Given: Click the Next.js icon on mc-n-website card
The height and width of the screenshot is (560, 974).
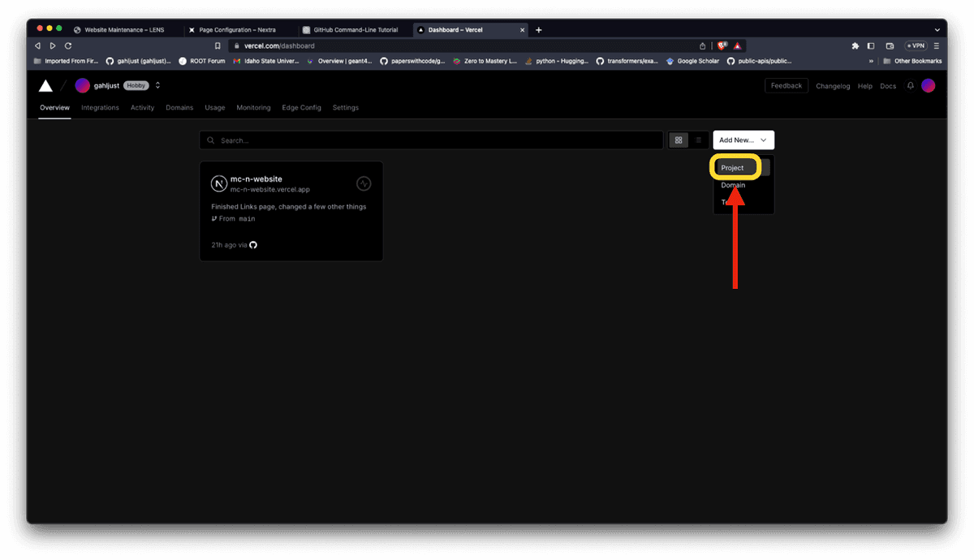Looking at the screenshot, I should pyautogui.click(x=218, y=184).
